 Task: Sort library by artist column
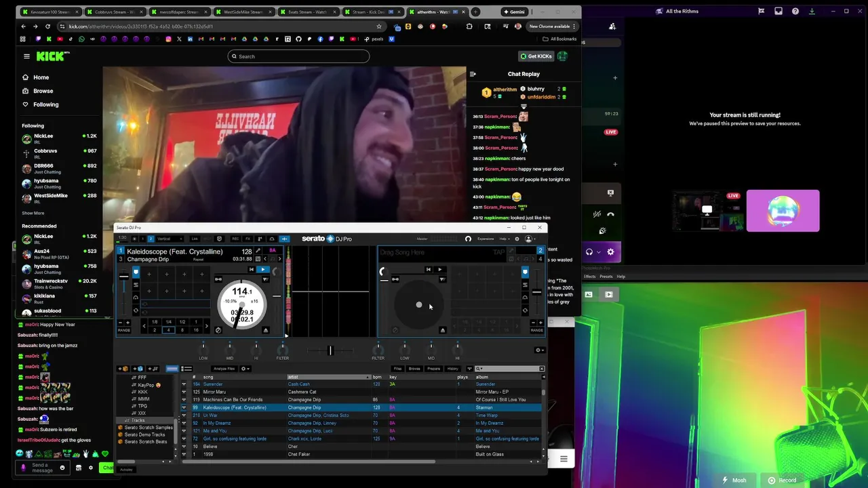(330, 377)
